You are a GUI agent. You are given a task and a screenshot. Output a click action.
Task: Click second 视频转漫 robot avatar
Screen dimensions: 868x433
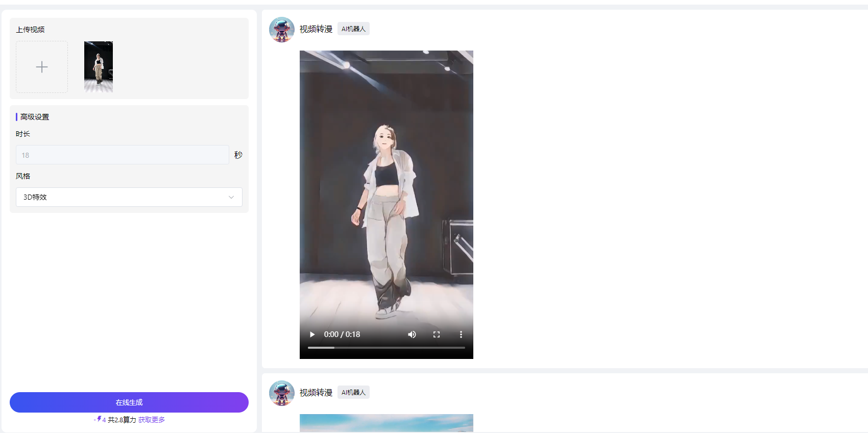coord(282,393)
